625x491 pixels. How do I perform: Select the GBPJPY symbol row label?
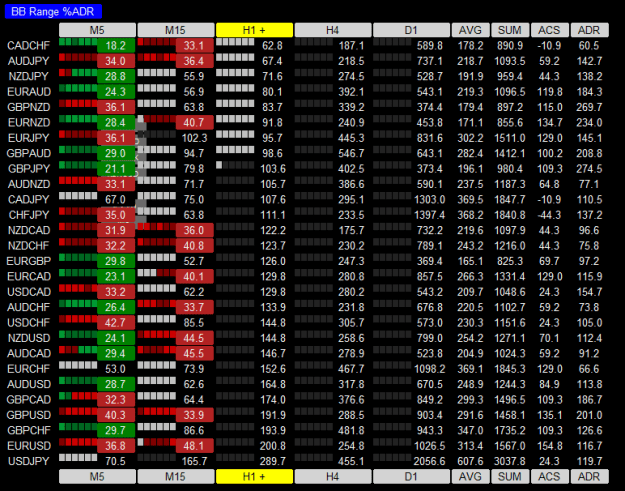click(29, 169)
